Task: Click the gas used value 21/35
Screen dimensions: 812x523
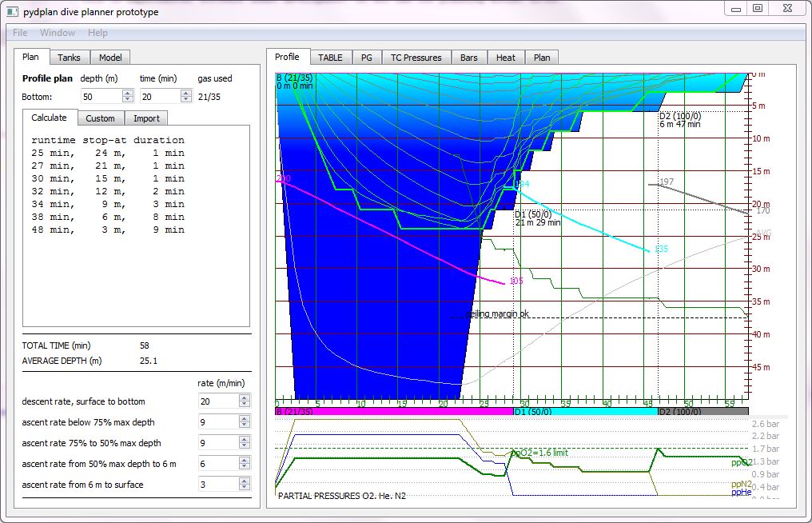Action: pyautogui.click(x=209, y=97)
